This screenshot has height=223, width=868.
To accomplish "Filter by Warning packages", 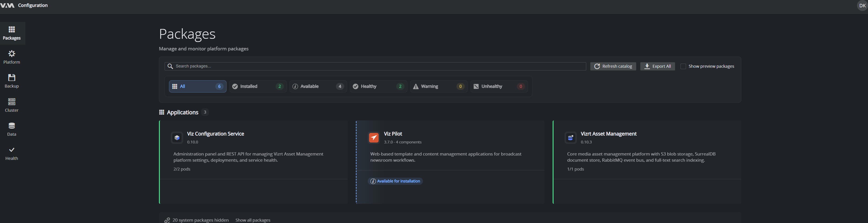I will click(x=439, y=86).
